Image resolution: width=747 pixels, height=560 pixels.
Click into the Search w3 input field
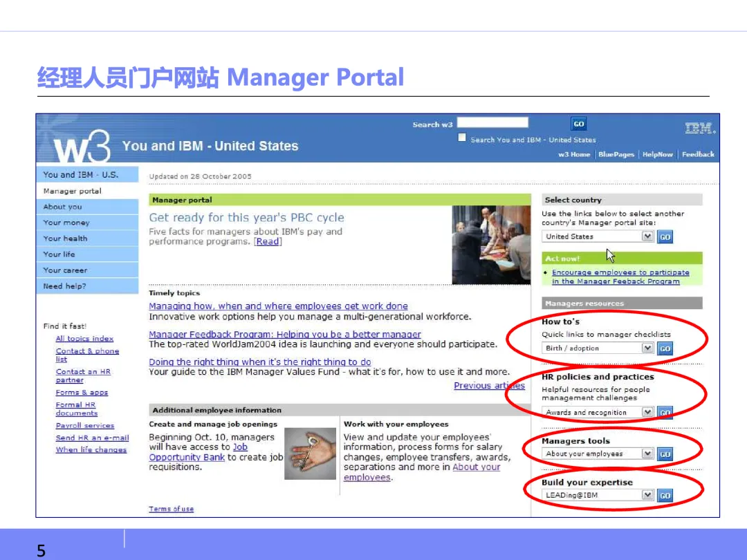pyautogui.click(x=492, y=123)
